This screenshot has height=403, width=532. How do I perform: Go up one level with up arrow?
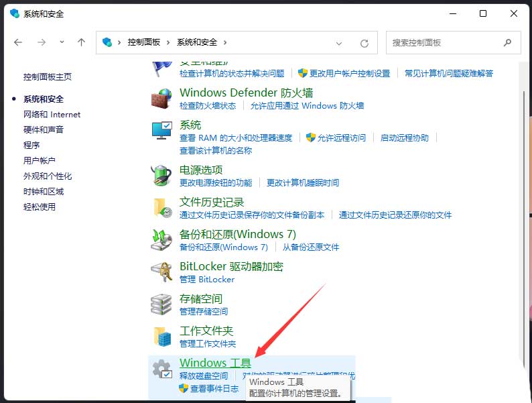[81, 42]
